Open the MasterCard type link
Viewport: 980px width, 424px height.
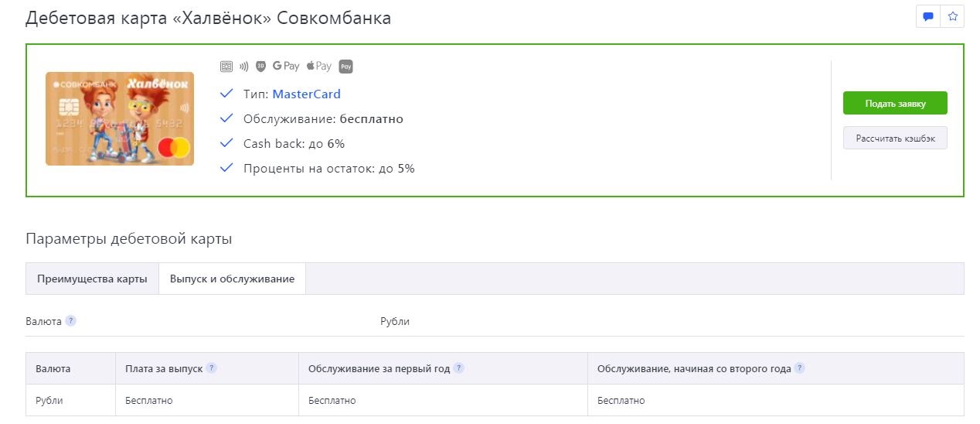coord(306,94)
